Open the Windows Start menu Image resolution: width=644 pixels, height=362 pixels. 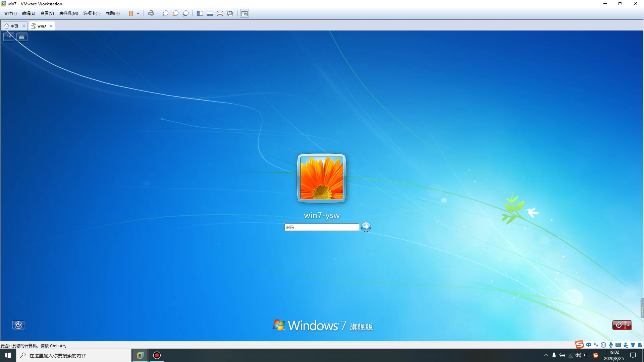(8, 355)
